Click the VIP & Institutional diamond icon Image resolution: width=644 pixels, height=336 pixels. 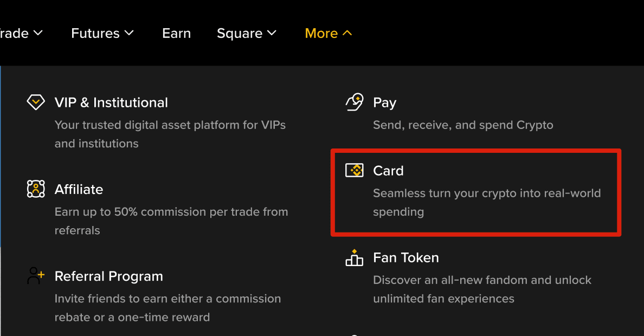[36, 102]
